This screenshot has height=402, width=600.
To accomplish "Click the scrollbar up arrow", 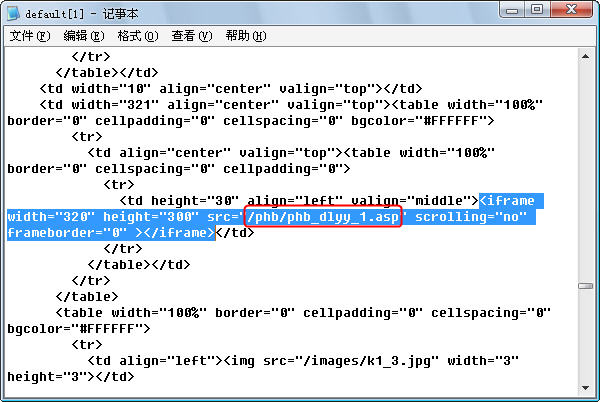I will 585,57.
